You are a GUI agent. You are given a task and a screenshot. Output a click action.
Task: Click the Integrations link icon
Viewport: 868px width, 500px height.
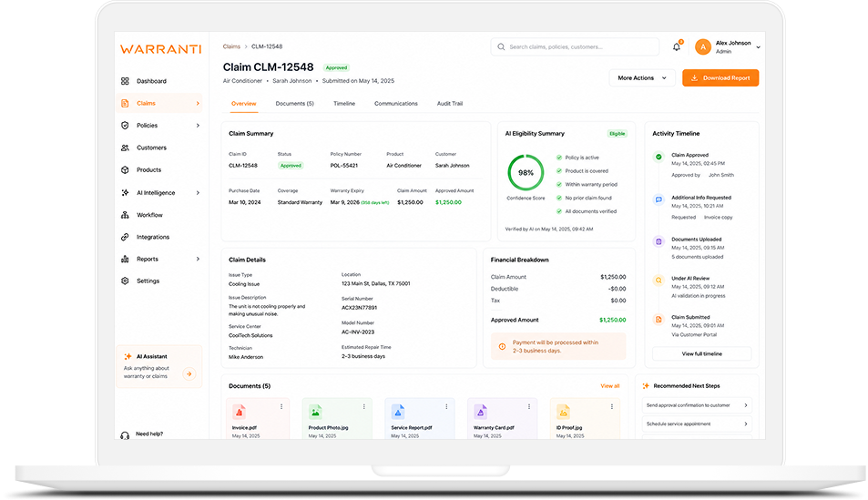pos(125,237)
